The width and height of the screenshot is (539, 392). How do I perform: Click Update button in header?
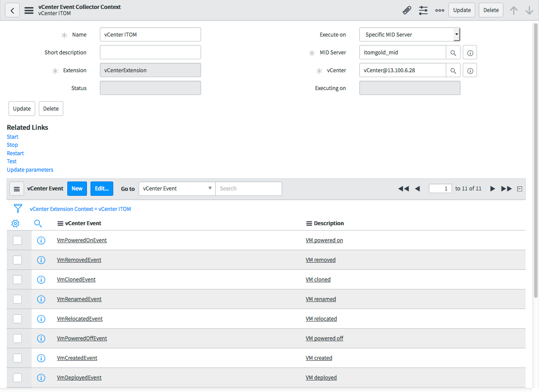tap(462, 10)
